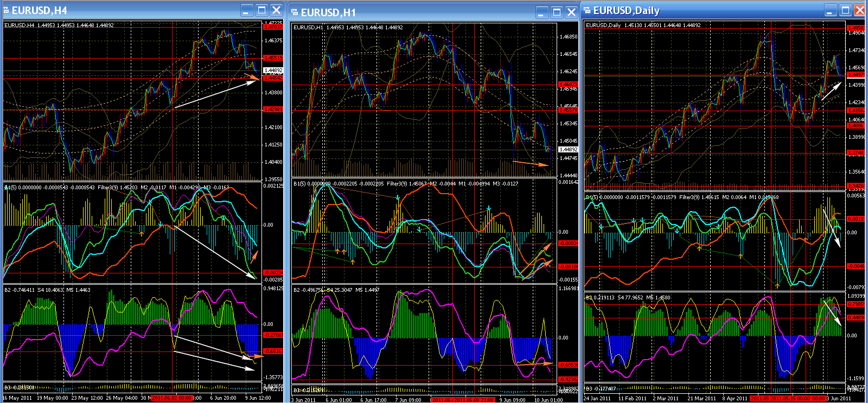Close the EURUSD,Daily chart window

coord(860,10)
